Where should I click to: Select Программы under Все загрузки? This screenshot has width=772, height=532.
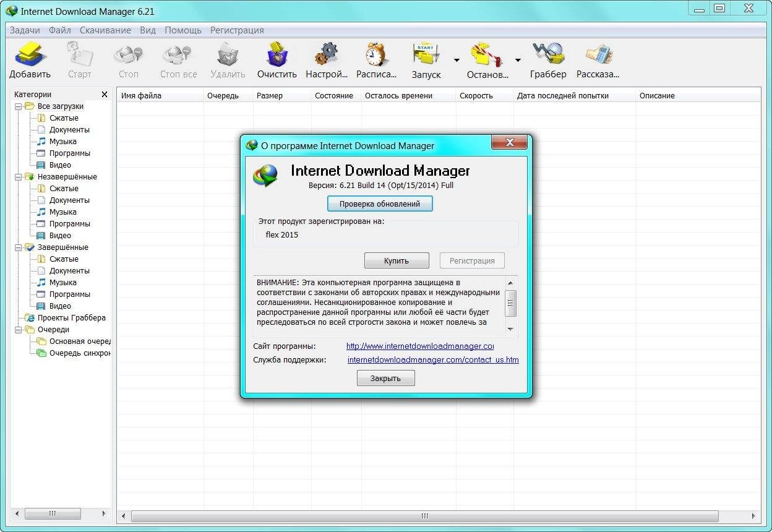70,153
